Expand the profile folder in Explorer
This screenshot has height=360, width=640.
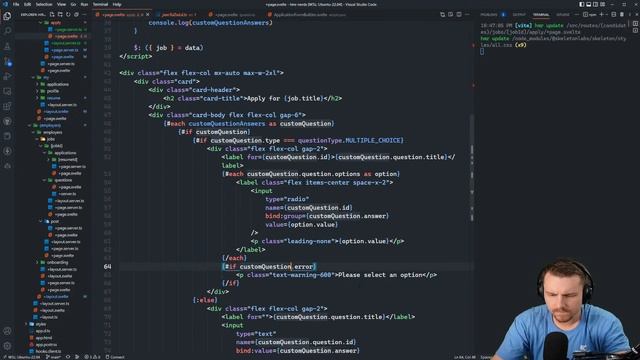52,91
